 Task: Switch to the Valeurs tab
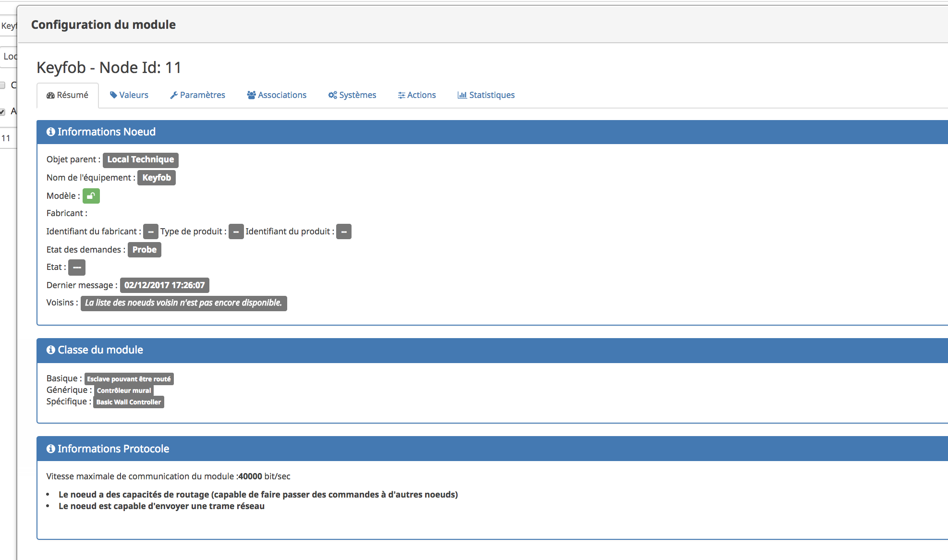[x=128, y=95]
